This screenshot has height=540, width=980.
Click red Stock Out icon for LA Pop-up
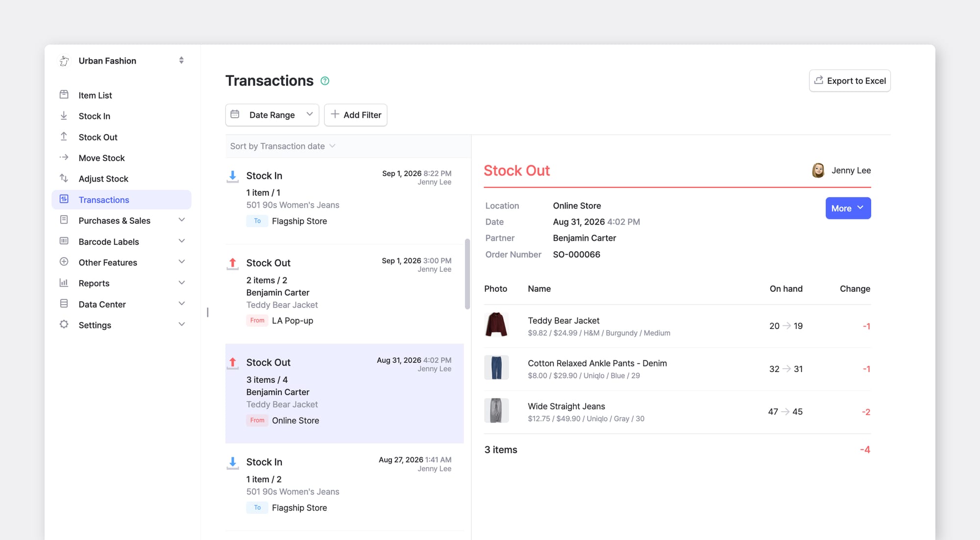(233, 263)
